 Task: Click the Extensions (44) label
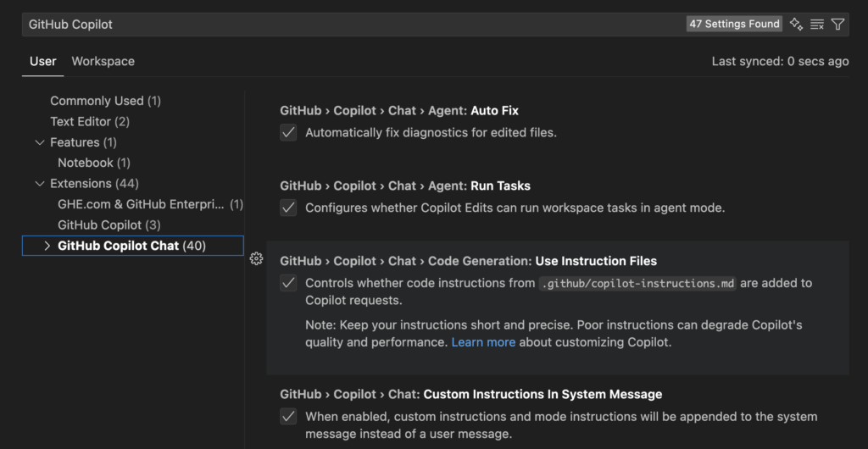pyautogui.click(x=95, y=184)
